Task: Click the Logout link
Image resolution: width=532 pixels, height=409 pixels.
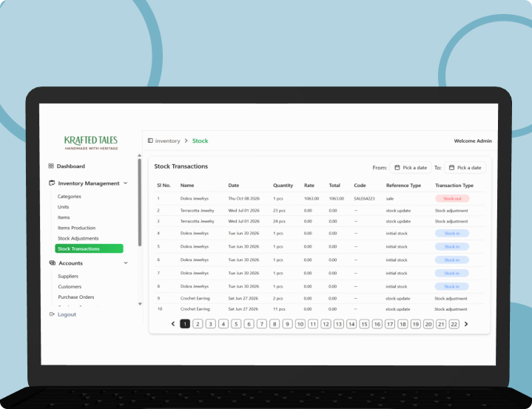Action: pyautogui.click(x=67, y=314)
